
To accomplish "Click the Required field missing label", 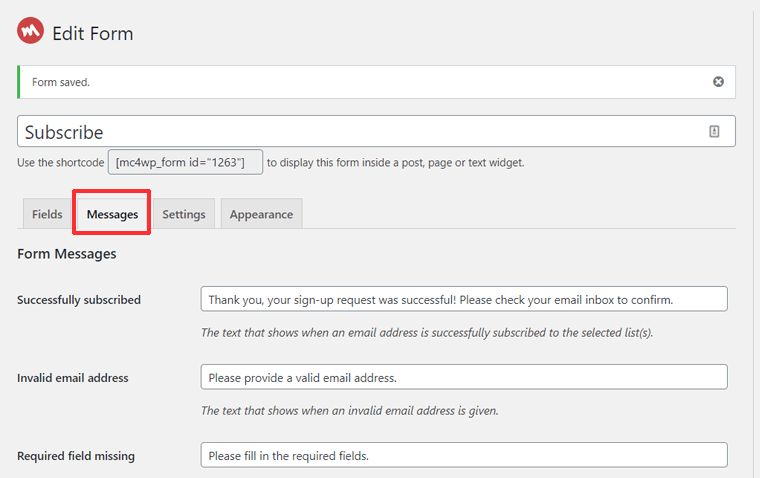I will click(76, 456).
